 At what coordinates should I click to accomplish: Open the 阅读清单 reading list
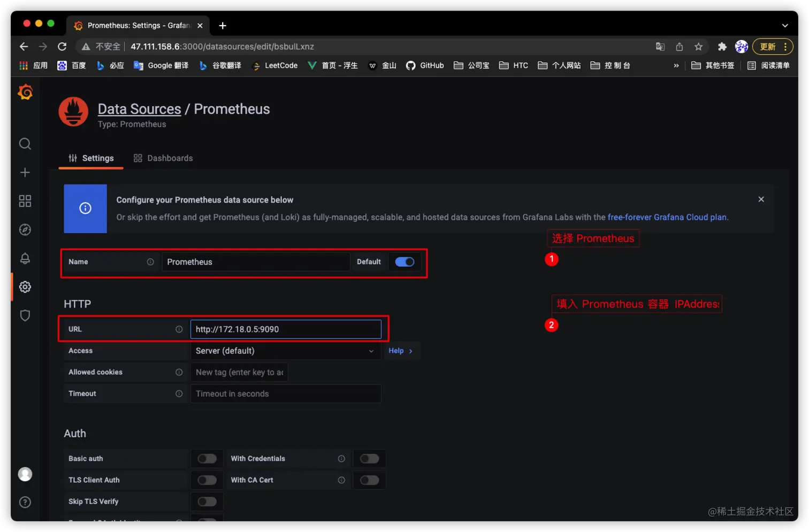768,66
